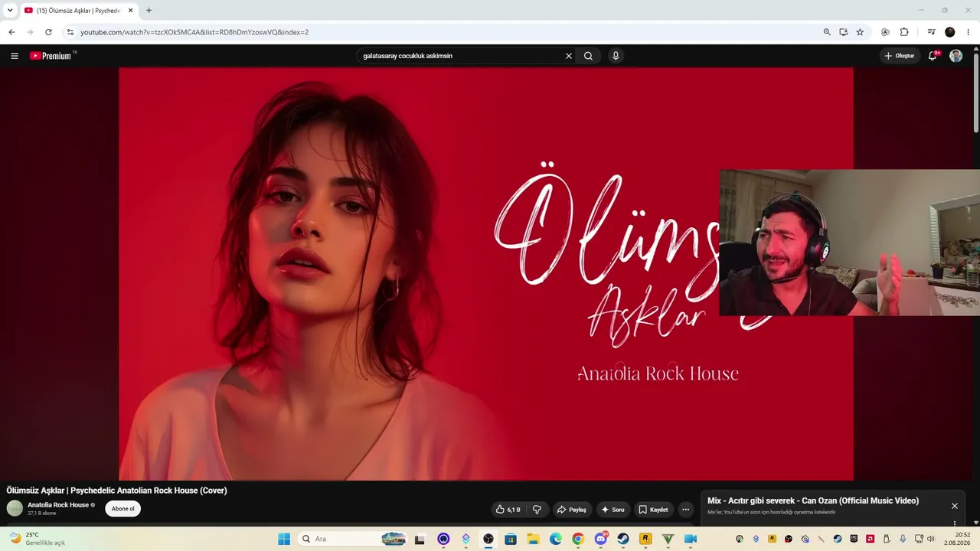Open the Soru ask button

click(x=612, y=510)
